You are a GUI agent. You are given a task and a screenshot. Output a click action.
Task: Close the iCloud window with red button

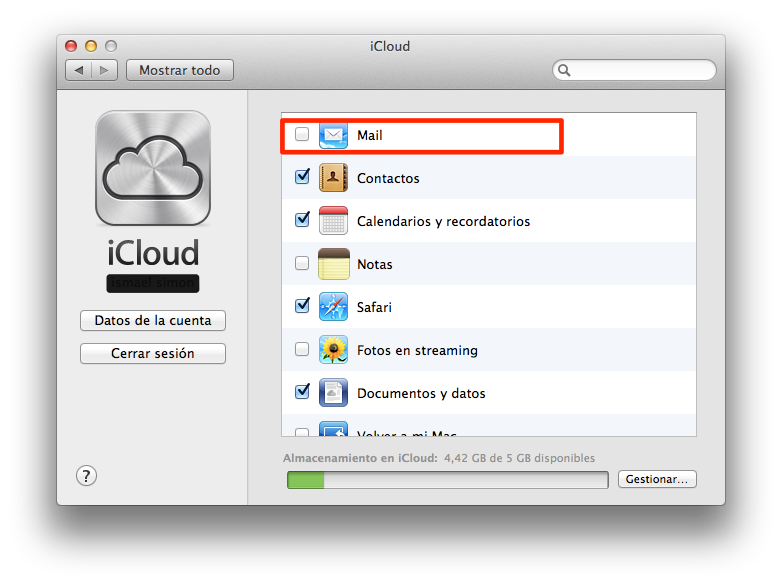point(71,46)
